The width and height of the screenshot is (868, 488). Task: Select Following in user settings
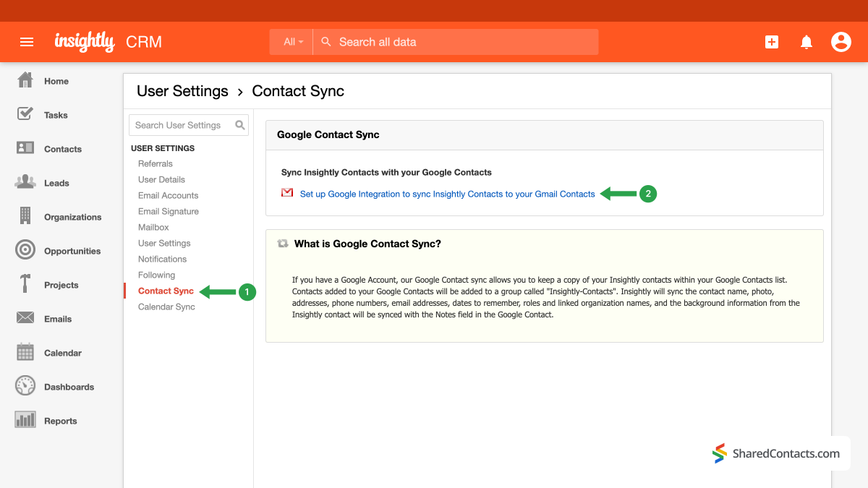156,275
